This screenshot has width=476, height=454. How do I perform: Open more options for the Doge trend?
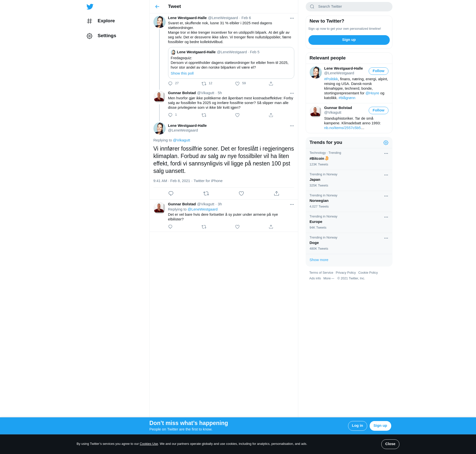tap(386, 238)
